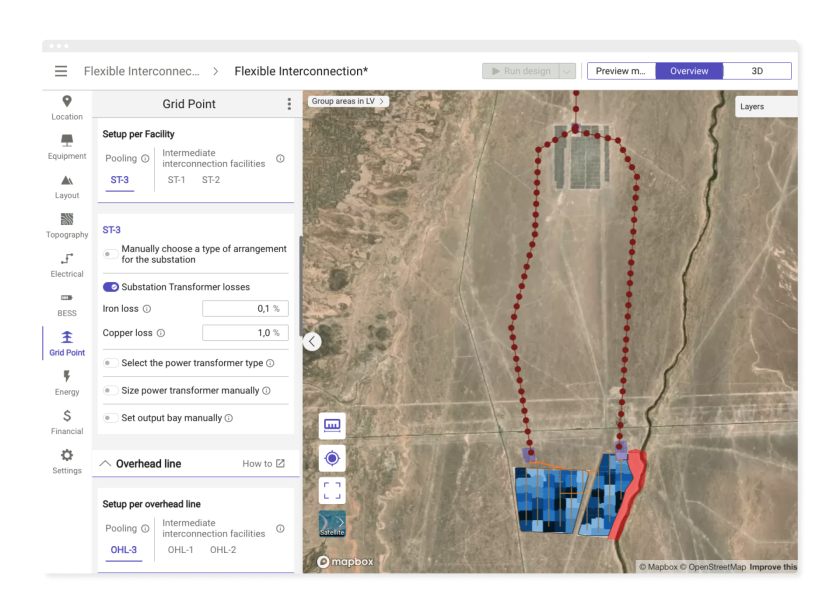840x613 pixels.
Task: Open the Layers dropdown on map
Action: (x=765, y=107)
